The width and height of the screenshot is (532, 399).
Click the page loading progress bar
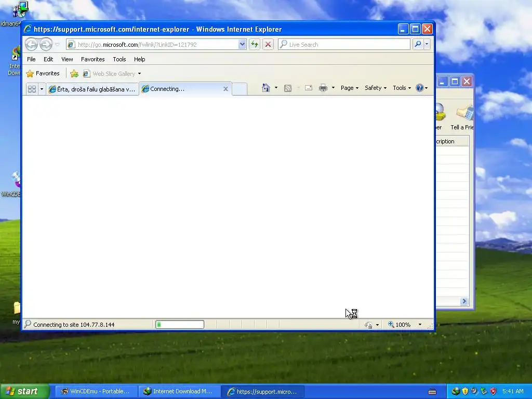coord(180,325)
